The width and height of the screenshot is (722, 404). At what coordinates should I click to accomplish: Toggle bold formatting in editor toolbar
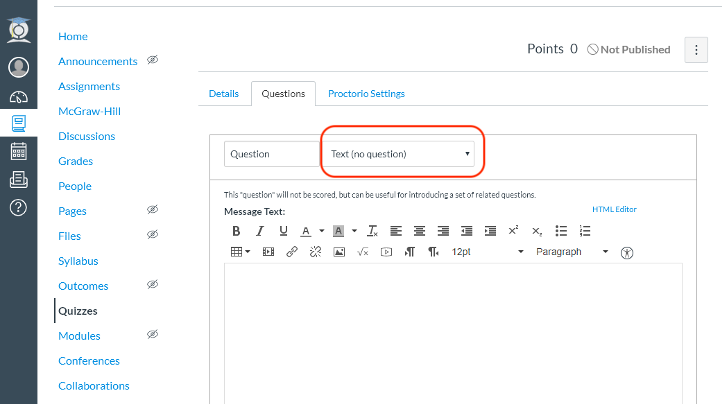236,231
